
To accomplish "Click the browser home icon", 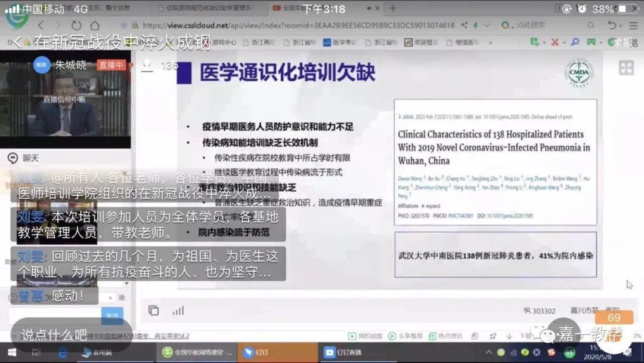I will (95, 26).
